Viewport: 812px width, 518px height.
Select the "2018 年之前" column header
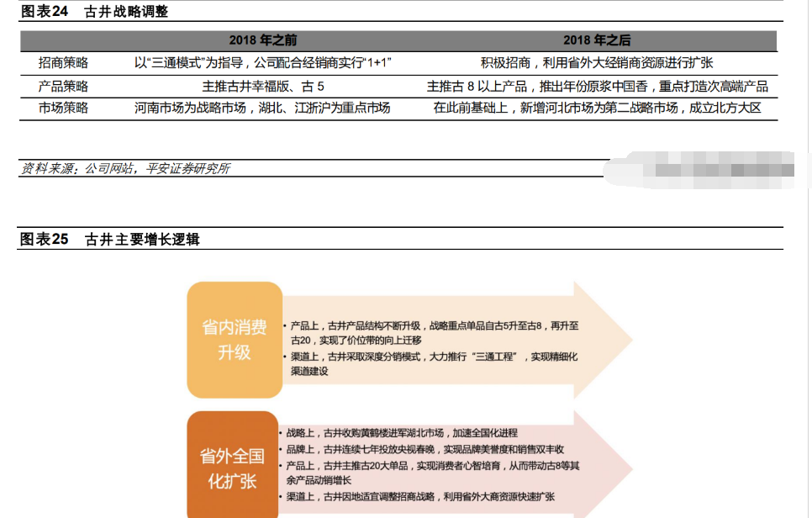click(x=263, y=40)
